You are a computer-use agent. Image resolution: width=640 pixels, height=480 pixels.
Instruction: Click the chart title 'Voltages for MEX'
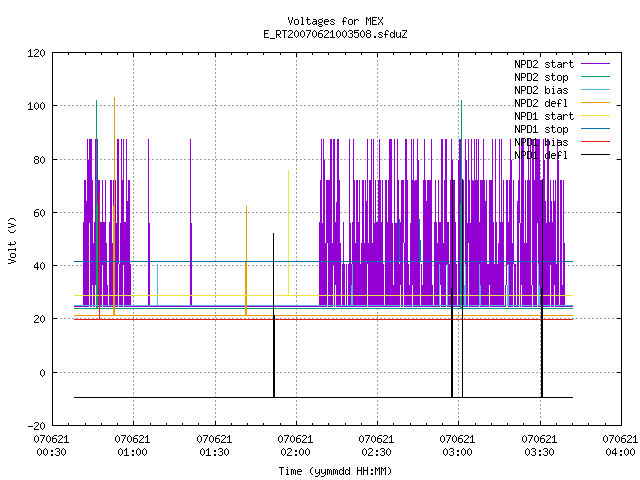(x=335, y=21)
